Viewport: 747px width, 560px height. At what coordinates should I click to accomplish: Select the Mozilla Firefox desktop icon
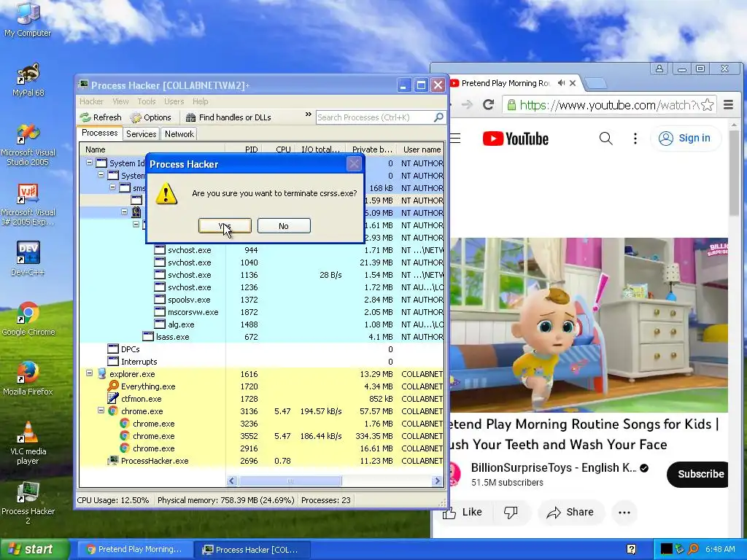(x=28, y=378)
